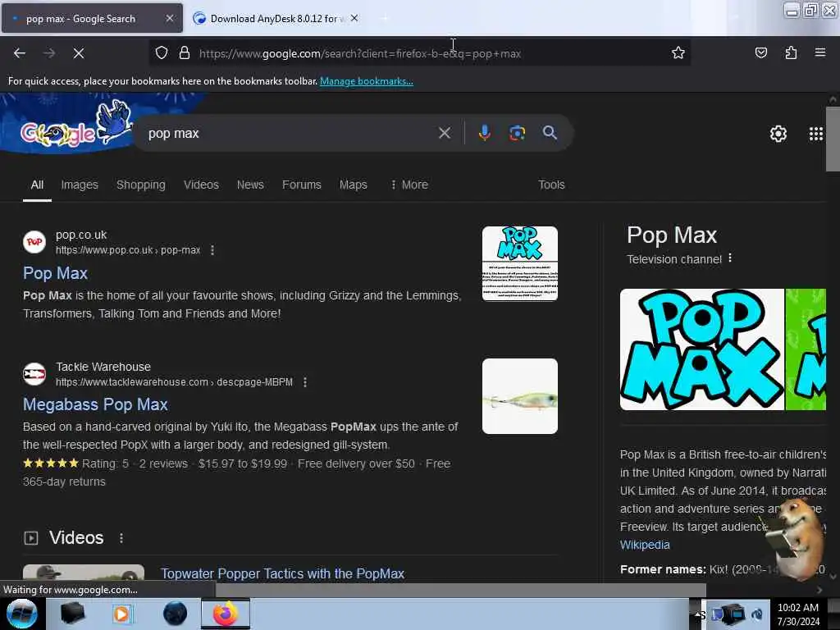
Task: Open the Pocket save icon
Action: coord(760,52)
